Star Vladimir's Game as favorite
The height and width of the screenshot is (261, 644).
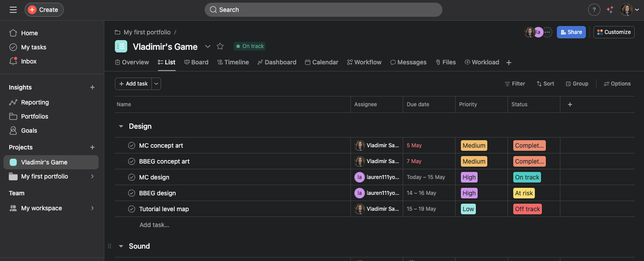coord(220,46)
